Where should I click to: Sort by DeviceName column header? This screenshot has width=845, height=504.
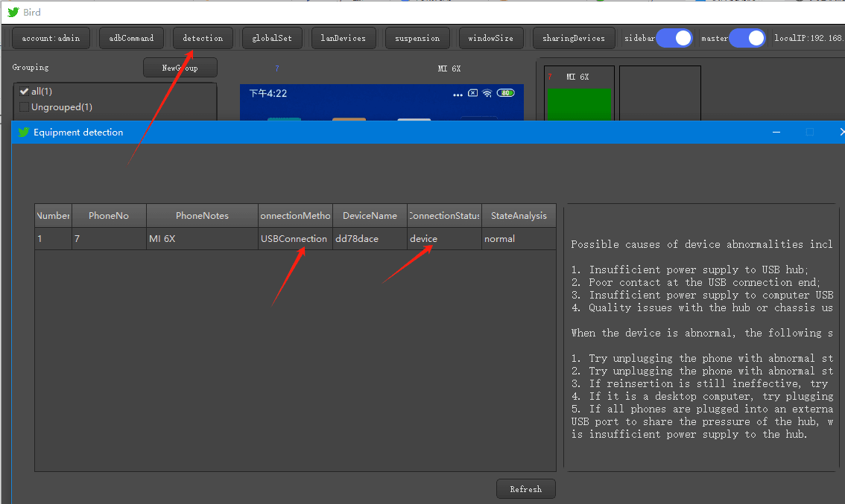click(370, 215)
